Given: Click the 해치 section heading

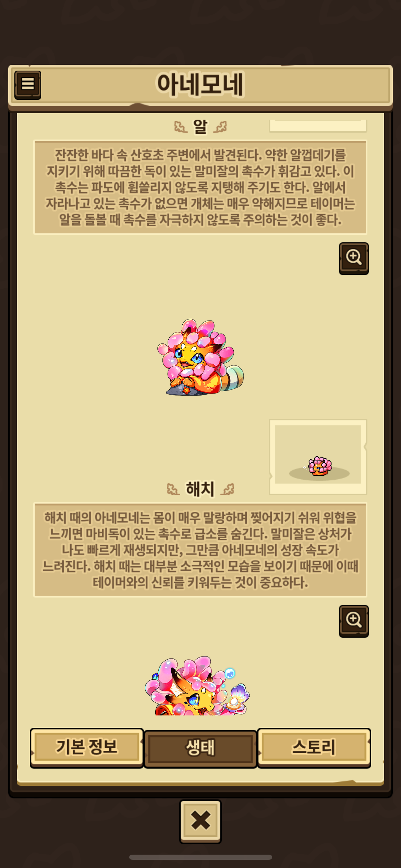Looking at the screenshot, I should (x=200, y=489).
